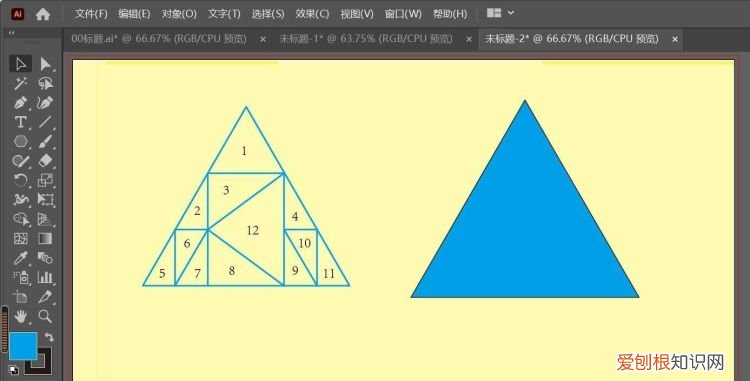This screenshot has width=750, height=381.
Task: Choose the Mesh tool
Action: coord(21,238)
